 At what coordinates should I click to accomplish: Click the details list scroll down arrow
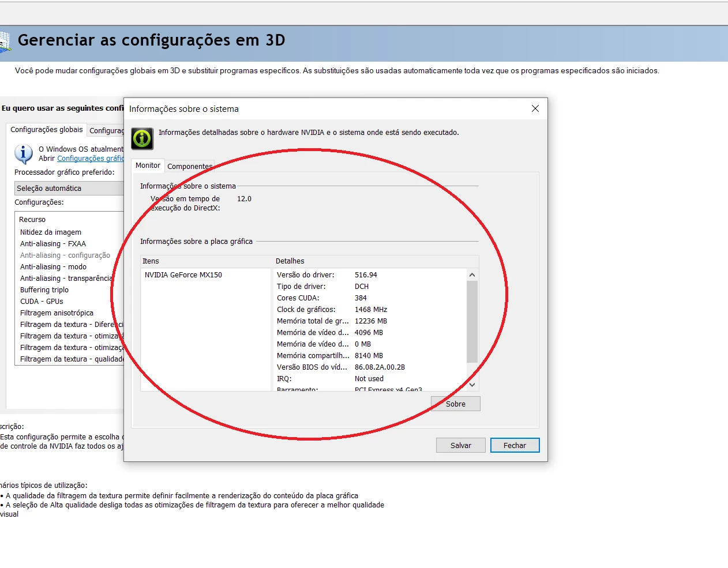(472, 385)
